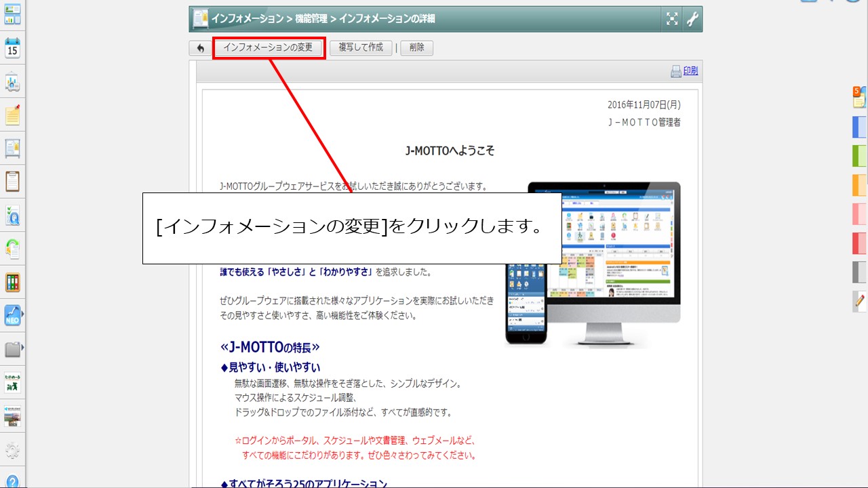Click the 印刷 link

(x=690, y=70)
